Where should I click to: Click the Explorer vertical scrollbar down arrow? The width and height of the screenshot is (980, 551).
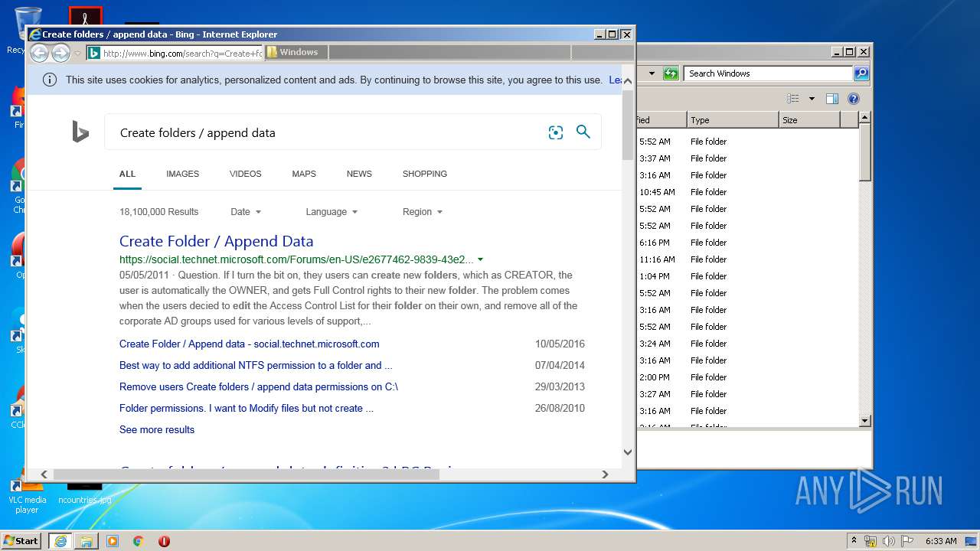click(865, 421)
